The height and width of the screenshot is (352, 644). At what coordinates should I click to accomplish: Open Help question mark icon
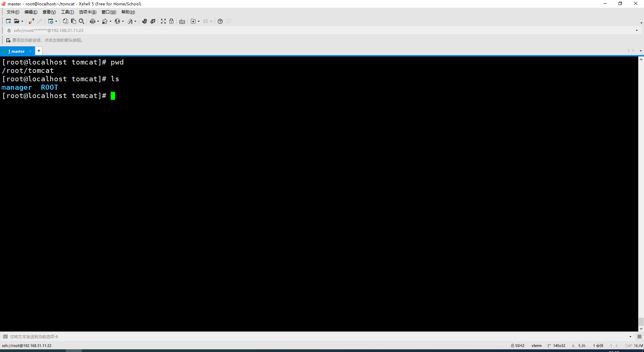pyautogui.click(x=220, y=21)
